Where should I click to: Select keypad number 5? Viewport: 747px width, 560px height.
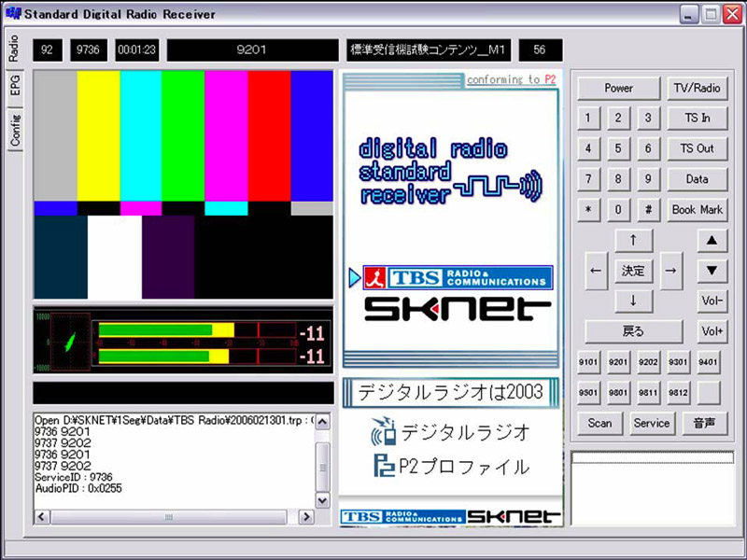click(618, 148)
